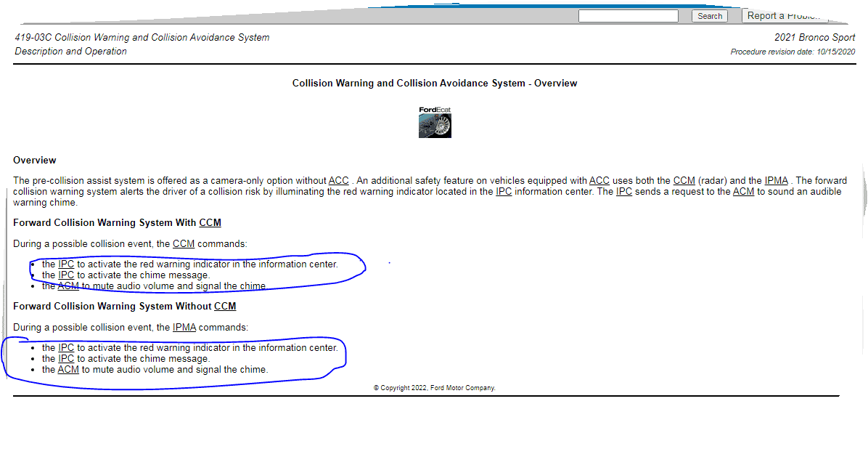Image resolution: width=868 pixels, height=449 pixels.
Task: Open the IPMA link in 'the IPMA commands:'
Action: tap(184, 328)
